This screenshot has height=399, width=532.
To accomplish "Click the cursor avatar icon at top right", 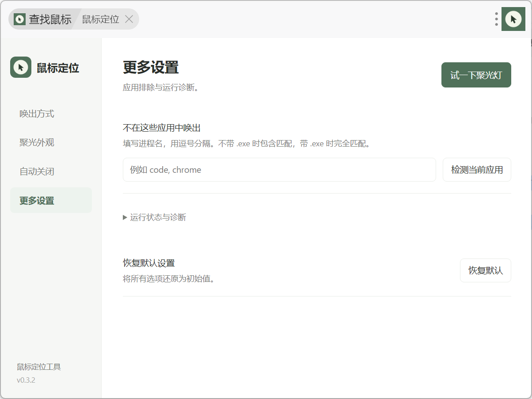I will tap(513, 19).
